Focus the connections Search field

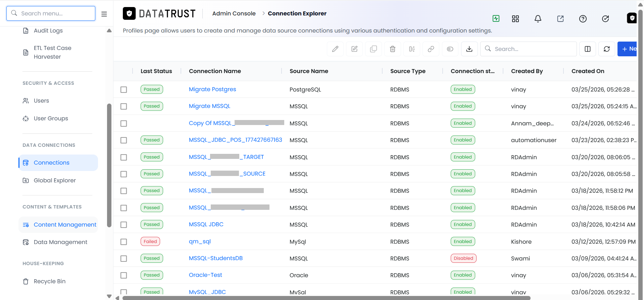point(529,49)
